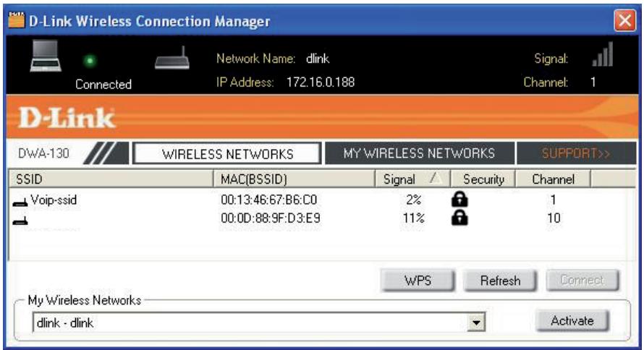Close the Wireless Connection Manager window

[624, 20]
